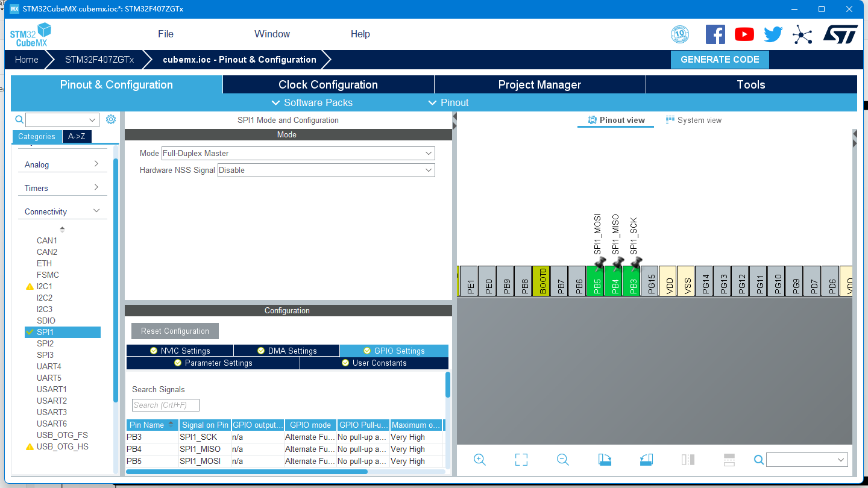
Task: Click the pin marker on PB5
Action: pyautogui.click(x=599, y=263)
